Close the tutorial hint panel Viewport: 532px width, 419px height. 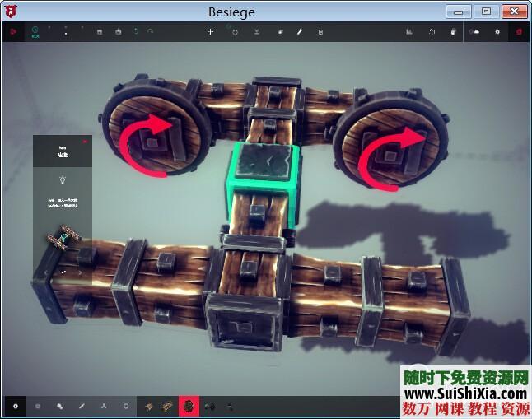click(85, 141)
